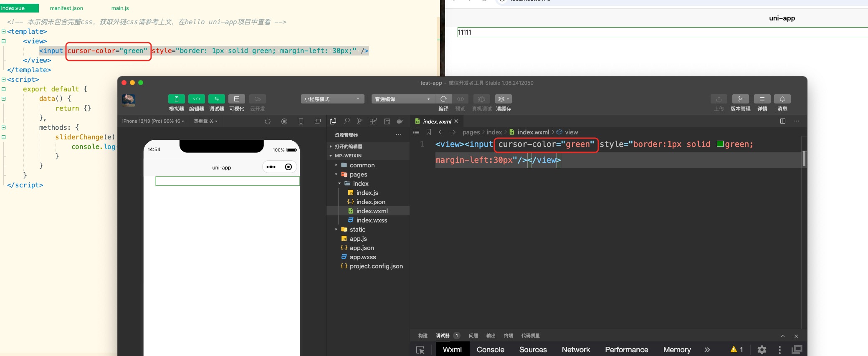Open the index.js file
The width and height of the screenshot is (868, 356).
(368, 193)
